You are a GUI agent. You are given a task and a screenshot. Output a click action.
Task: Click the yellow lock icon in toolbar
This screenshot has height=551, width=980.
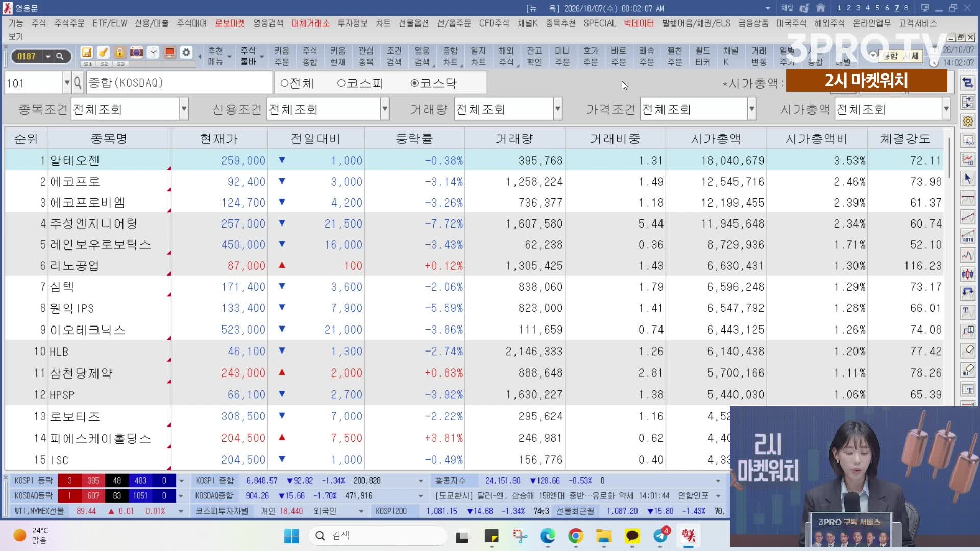[120, 53]
